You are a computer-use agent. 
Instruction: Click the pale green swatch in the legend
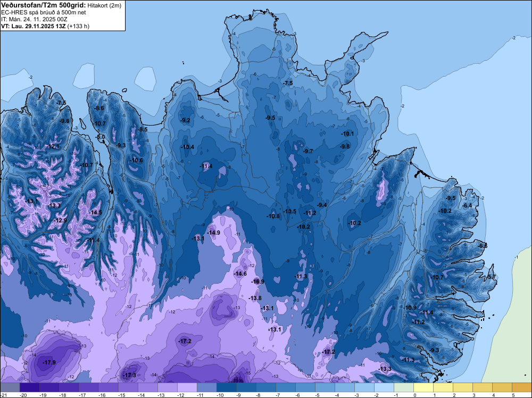(404, 387)
